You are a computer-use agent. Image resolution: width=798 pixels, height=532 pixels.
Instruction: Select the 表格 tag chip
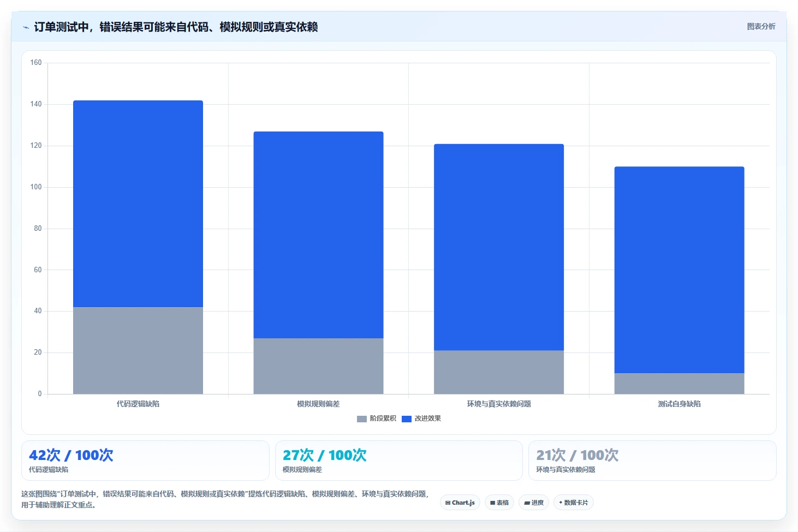tap(499, 503)
